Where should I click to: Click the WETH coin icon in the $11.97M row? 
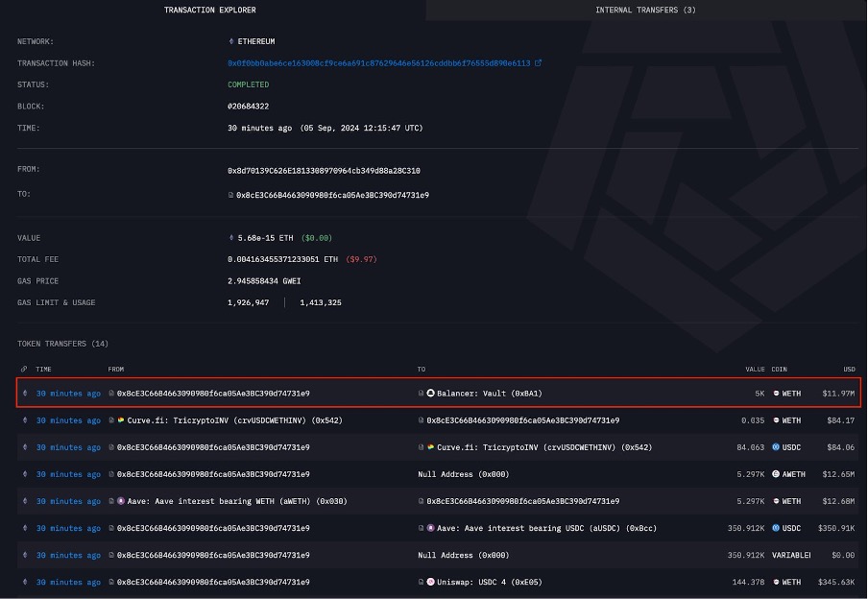[776, 394]
